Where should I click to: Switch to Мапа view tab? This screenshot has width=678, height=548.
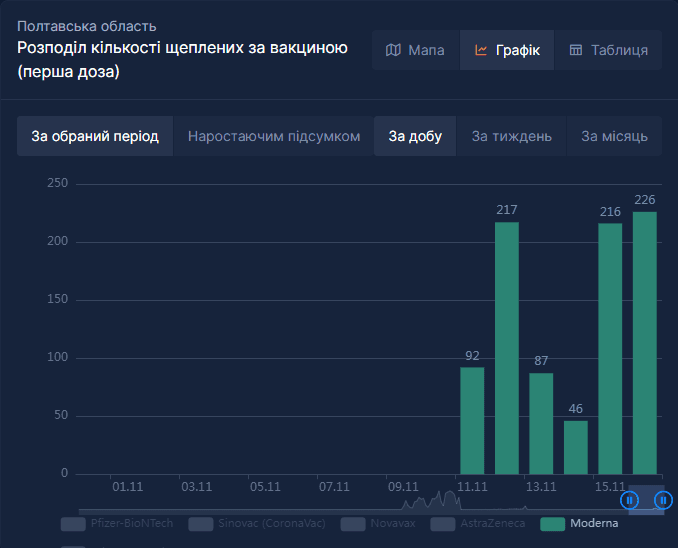416,50
